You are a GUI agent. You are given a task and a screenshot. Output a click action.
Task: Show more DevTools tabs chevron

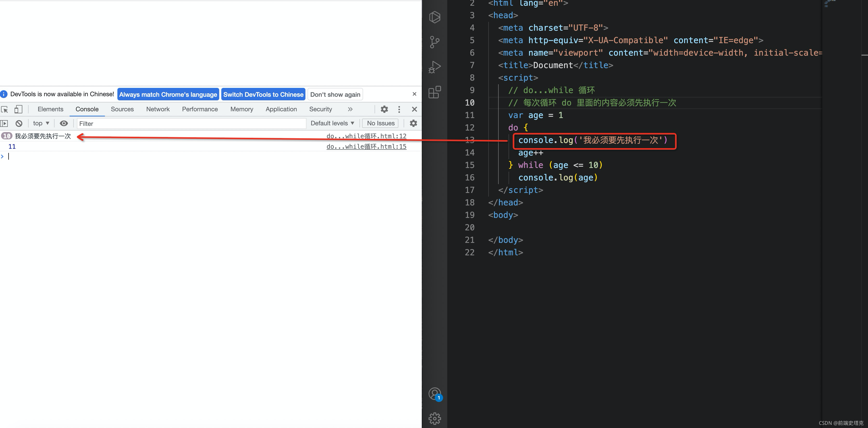(350, 109)
